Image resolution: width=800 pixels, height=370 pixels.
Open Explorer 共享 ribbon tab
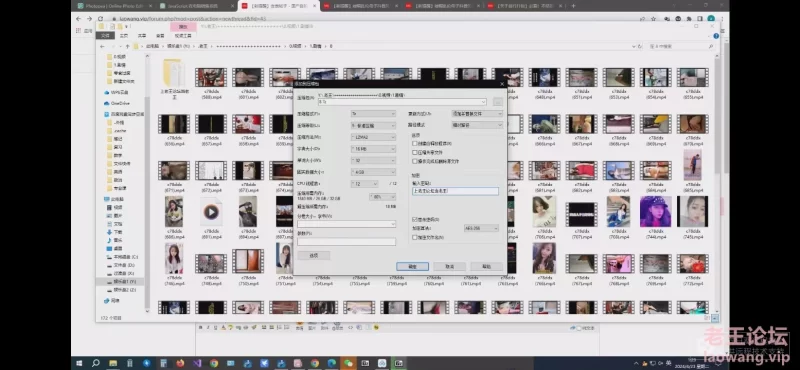pyautogui.click(x=142, y=36)
